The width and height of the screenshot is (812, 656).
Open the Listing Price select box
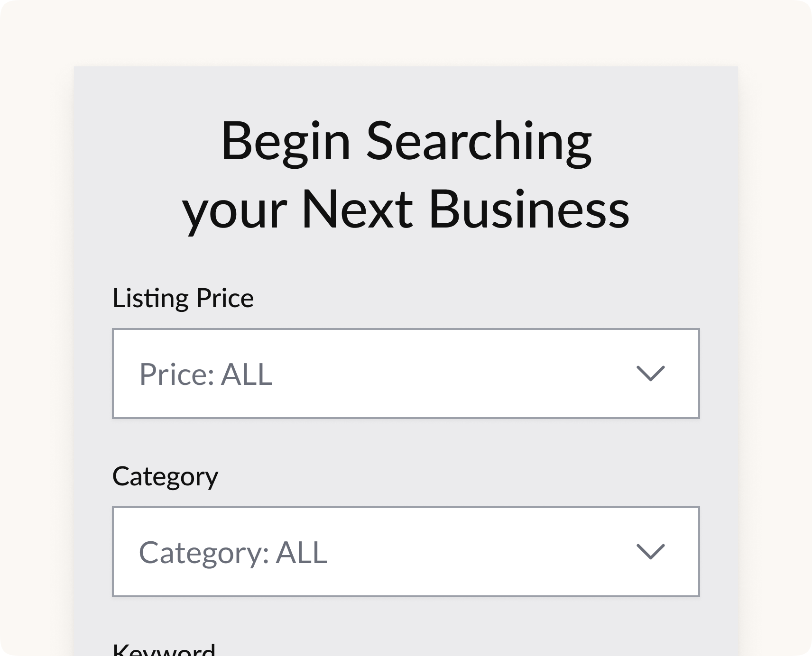pyautogui.click(x=406, y=374)
